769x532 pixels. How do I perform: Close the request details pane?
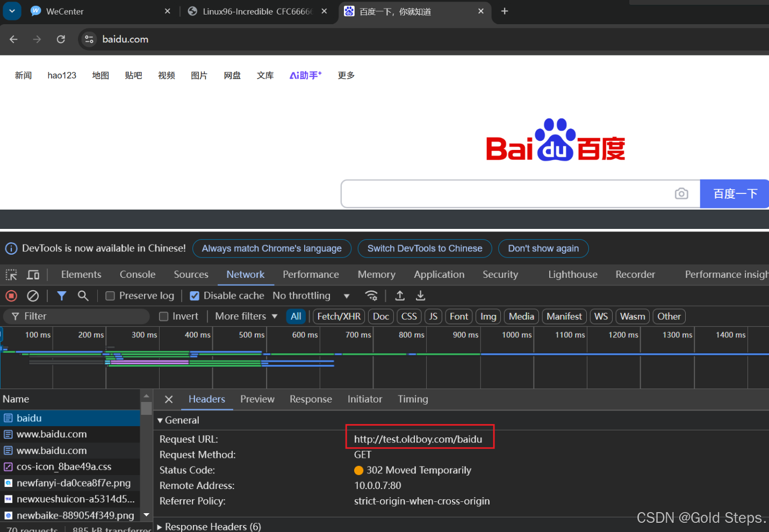point(169,399)
